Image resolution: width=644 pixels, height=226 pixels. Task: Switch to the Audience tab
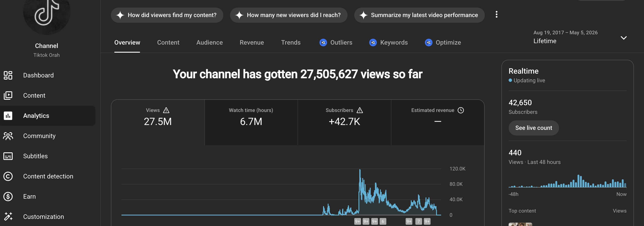pos(209,43)
